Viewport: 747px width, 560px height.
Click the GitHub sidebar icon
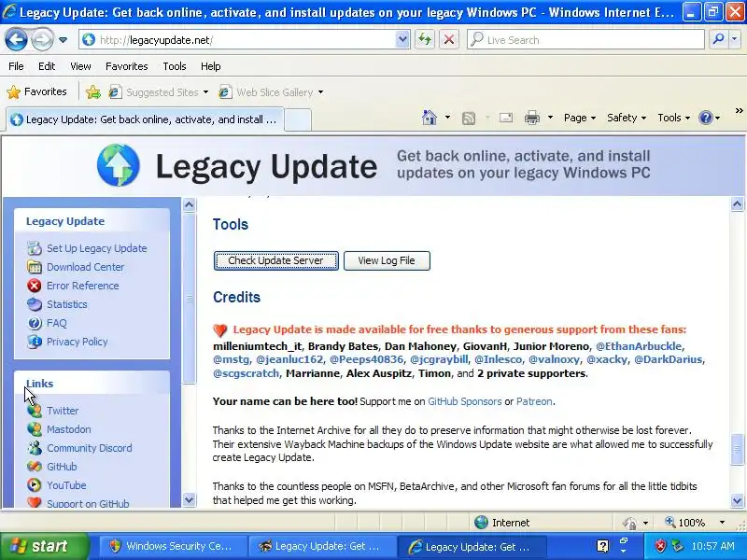tap(35, 466)
